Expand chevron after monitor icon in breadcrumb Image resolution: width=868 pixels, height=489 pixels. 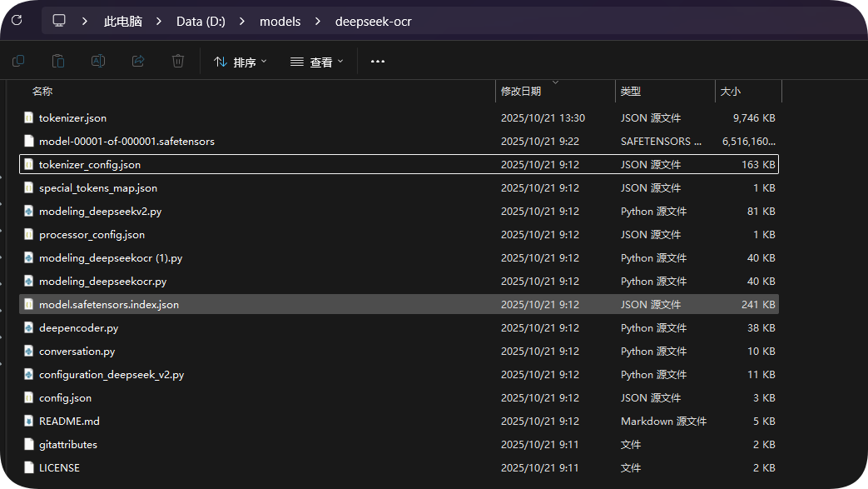pyautogui.click(x=85, y=22)
